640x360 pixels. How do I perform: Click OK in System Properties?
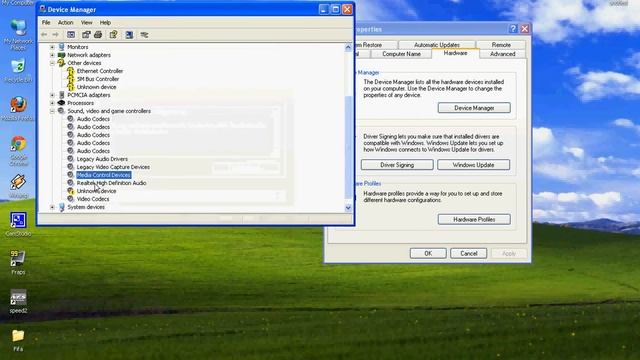[428, 253]
